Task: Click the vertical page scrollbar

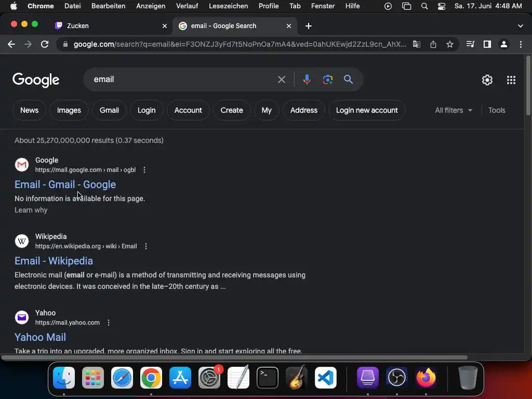Action: coord(528,86)
